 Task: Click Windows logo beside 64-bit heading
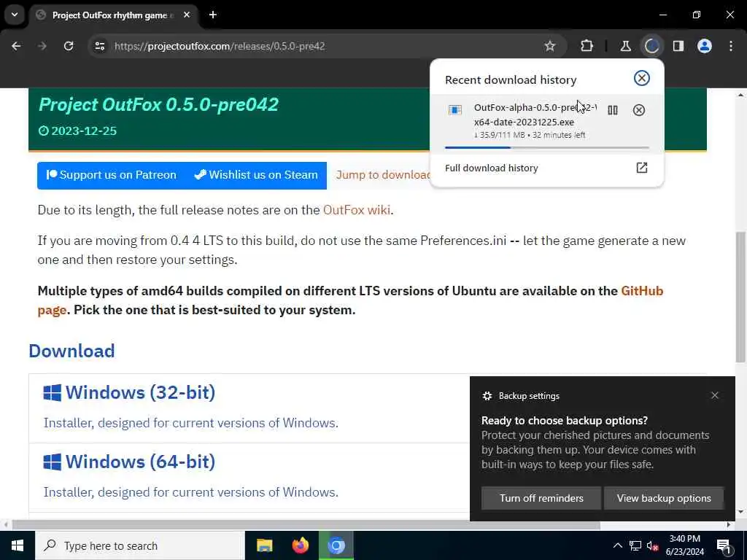point(52,462)
